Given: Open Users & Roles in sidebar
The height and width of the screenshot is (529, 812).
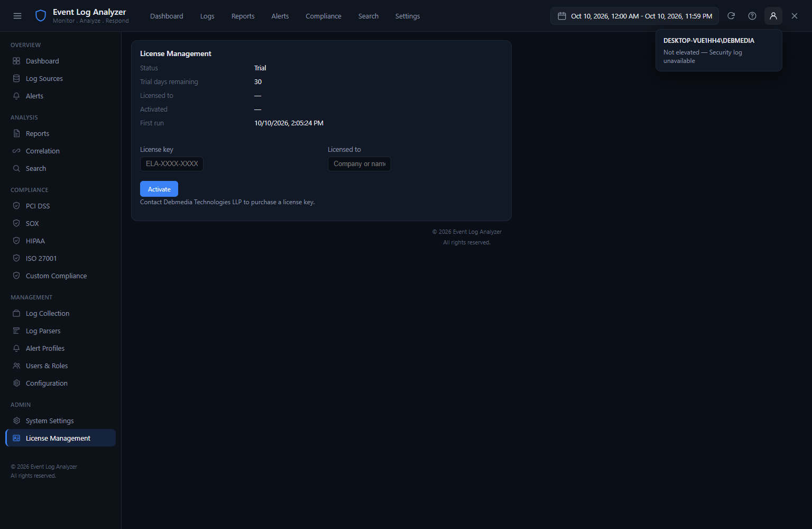Looking at the screenshot, I should pos(60,366).
